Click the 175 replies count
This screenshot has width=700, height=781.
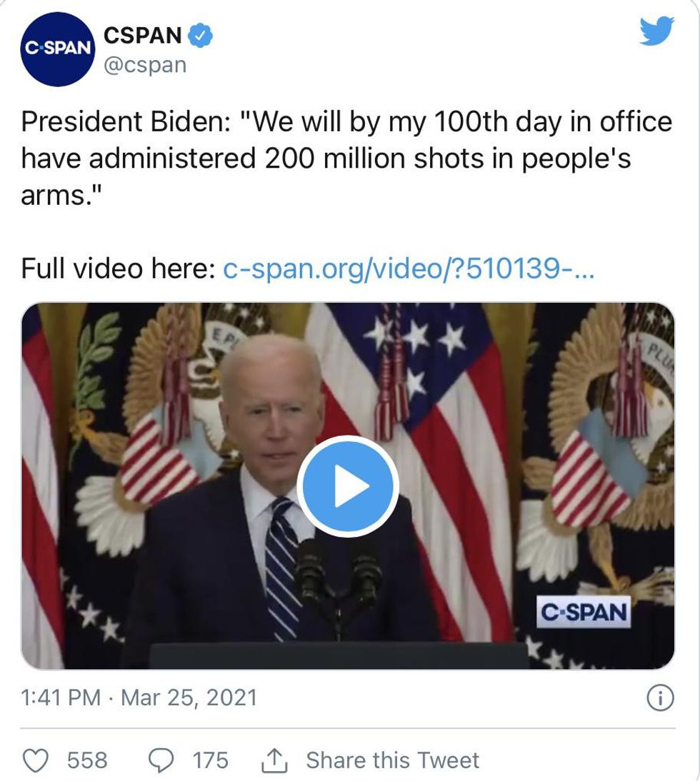coord(210,760)
